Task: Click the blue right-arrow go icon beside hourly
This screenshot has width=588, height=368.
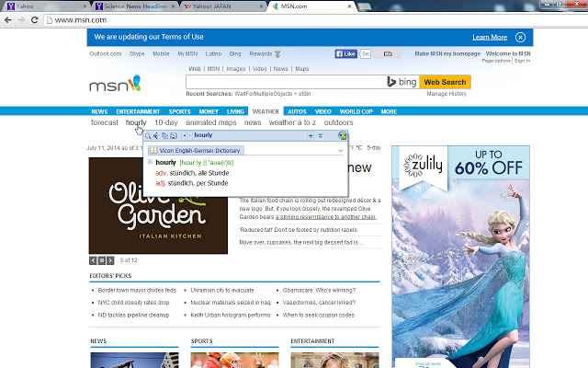Action: coord(311,135)
